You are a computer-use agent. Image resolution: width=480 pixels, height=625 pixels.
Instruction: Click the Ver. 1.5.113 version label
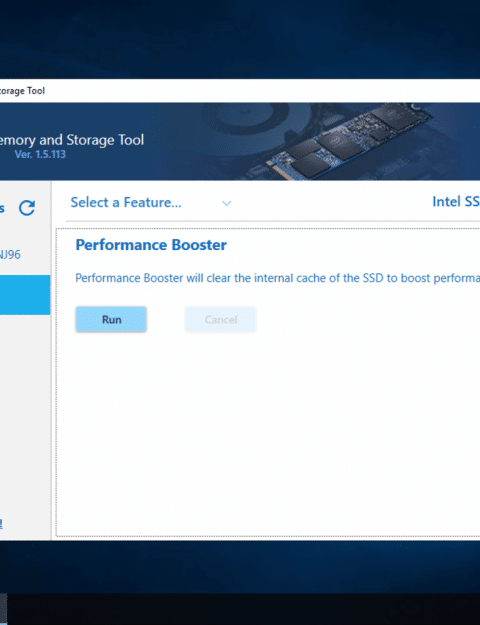[40, 154]
